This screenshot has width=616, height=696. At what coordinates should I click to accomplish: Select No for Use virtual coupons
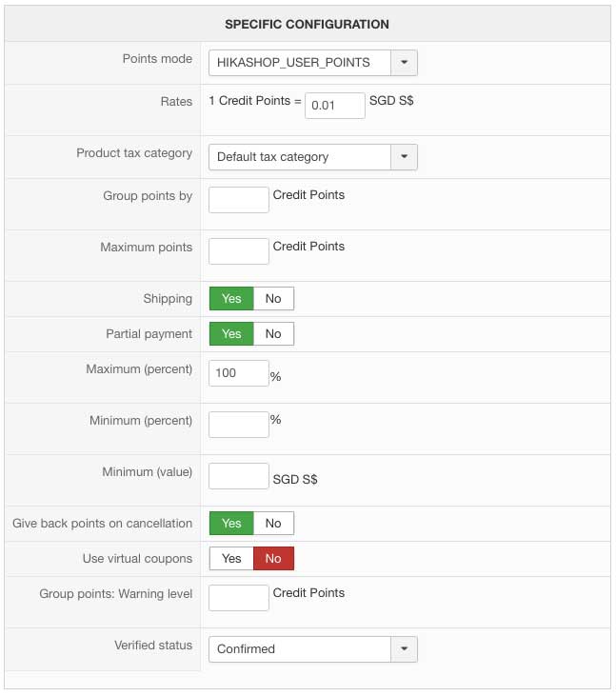[x=273, y=559]
